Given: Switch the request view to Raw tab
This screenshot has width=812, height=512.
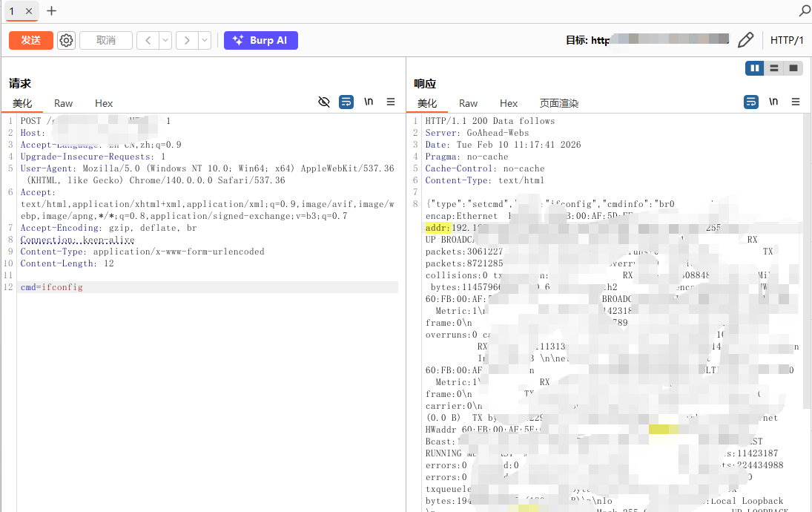Looking at the screenshot, I should (x=64, y=103).
